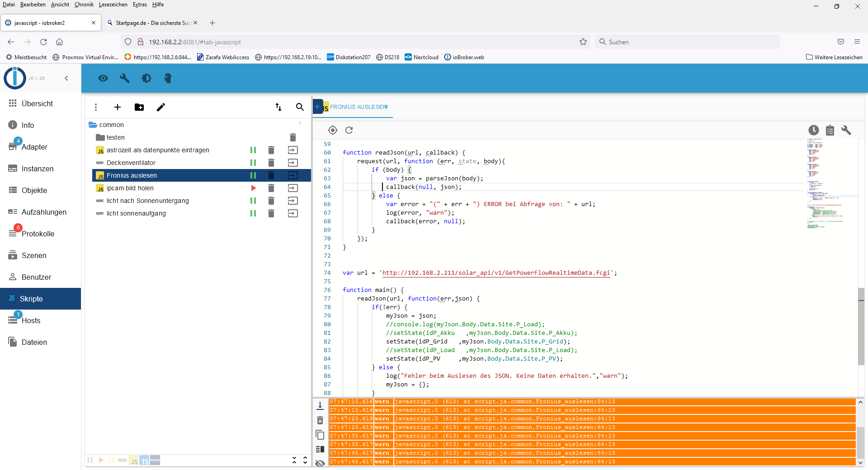Click the pencil edit icon in script list
The image size is (868, 470).
click(x=161, y=107)
